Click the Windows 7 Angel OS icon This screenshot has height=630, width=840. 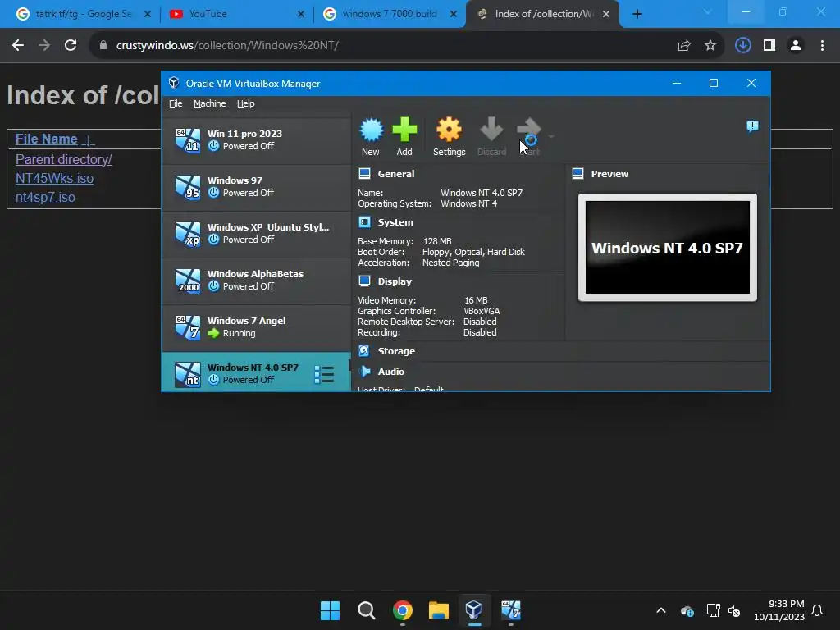click(x=188, y=327)
